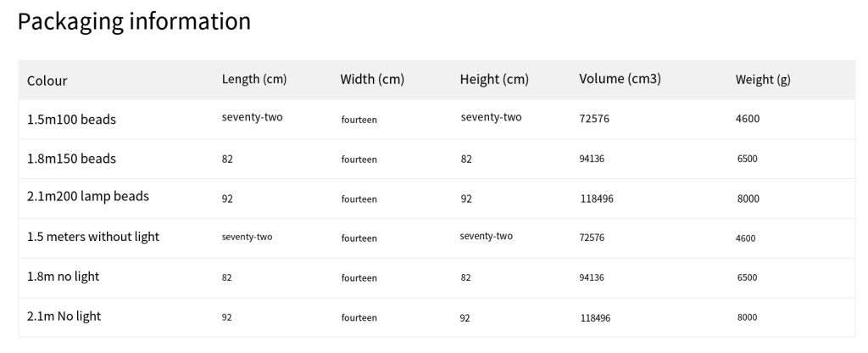This screenshot has width=868, height=353.
Task: Select the 1.8m no light row label
Action: pyautogui.click(x=63, y=276)
